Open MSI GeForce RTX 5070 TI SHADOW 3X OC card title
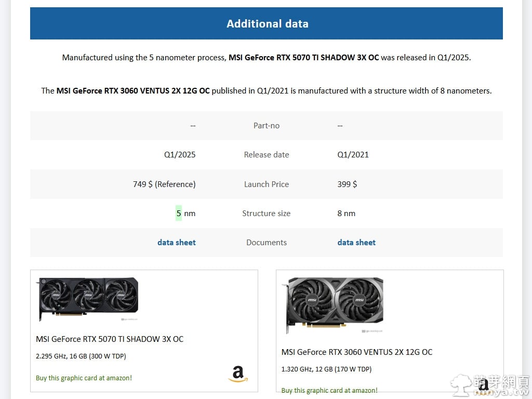 (110, 339)
